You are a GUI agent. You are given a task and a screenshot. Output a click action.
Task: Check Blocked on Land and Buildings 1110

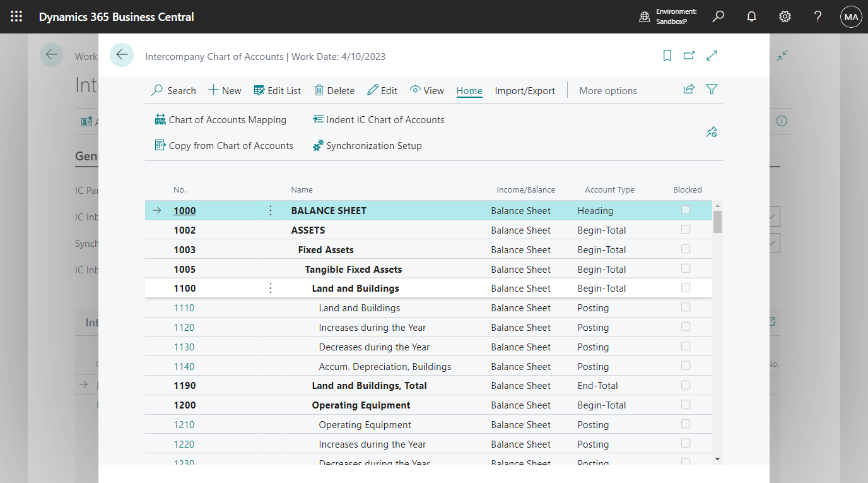(x=686, y=307)
